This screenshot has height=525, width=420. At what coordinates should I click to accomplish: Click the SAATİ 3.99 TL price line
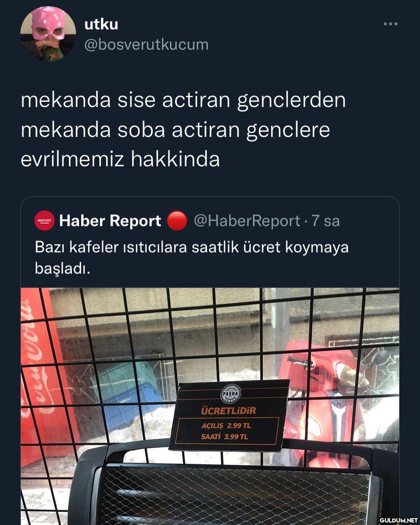tap(225, 437)
